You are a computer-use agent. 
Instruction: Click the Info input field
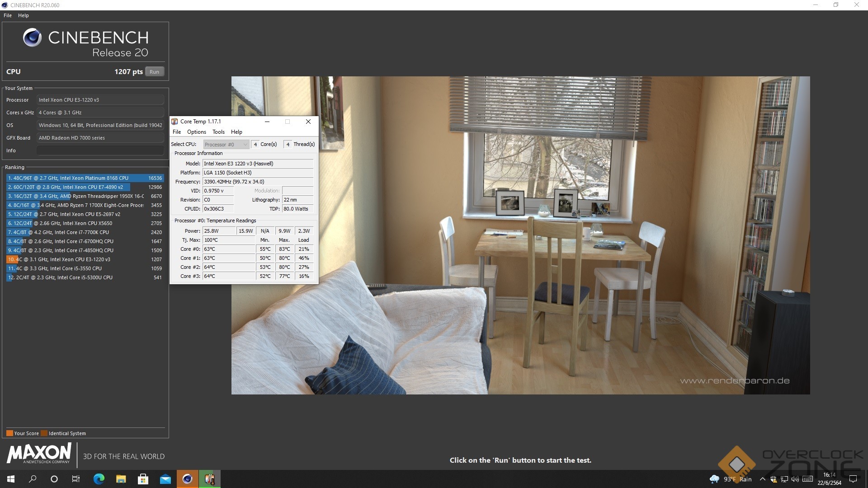pyautogui.click(x=100, y=150)
